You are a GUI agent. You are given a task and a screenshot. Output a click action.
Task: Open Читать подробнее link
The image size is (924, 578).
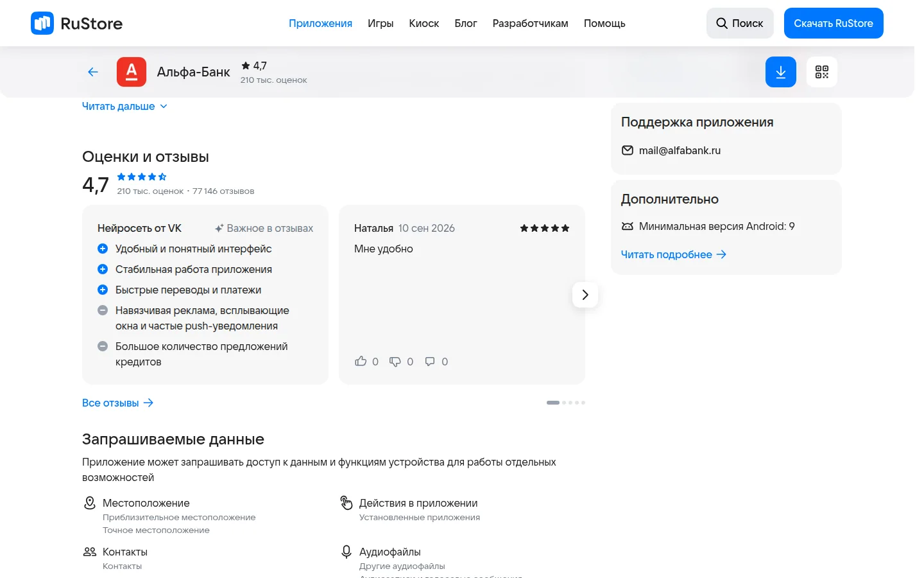click(674, 254)
